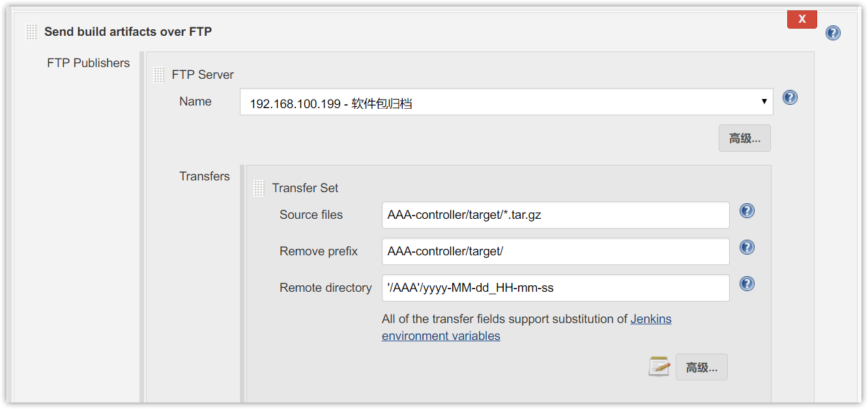This screenshot has width=868, height=409.
Task: Expand 高级 options under FTP server name
Action: [745, 138]
